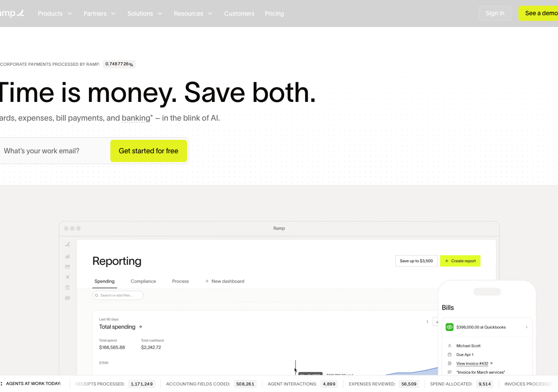Screen dimensions: 558x392
Task: Focus the Search or add filter field
Action: tap(118, 295)
